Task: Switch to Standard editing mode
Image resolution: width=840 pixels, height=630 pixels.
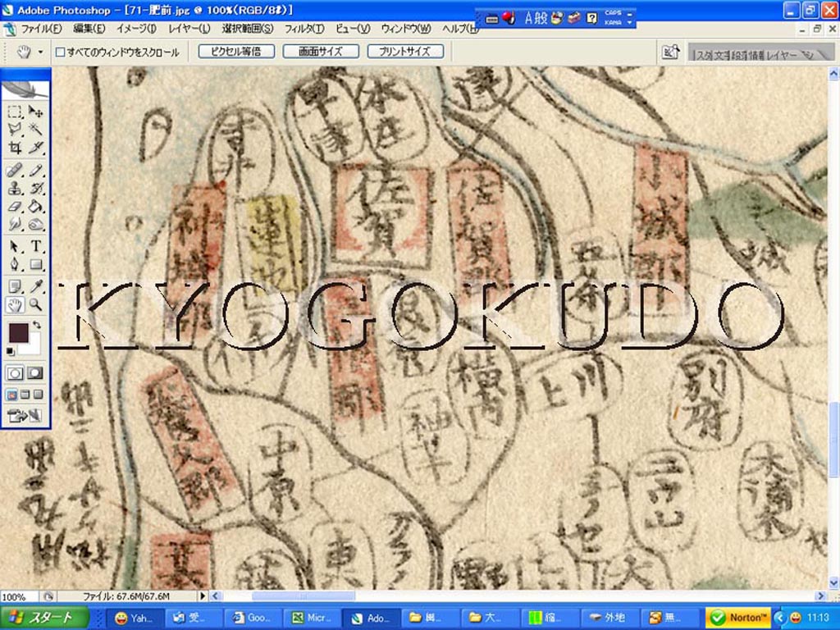Action: click(15, 373)
